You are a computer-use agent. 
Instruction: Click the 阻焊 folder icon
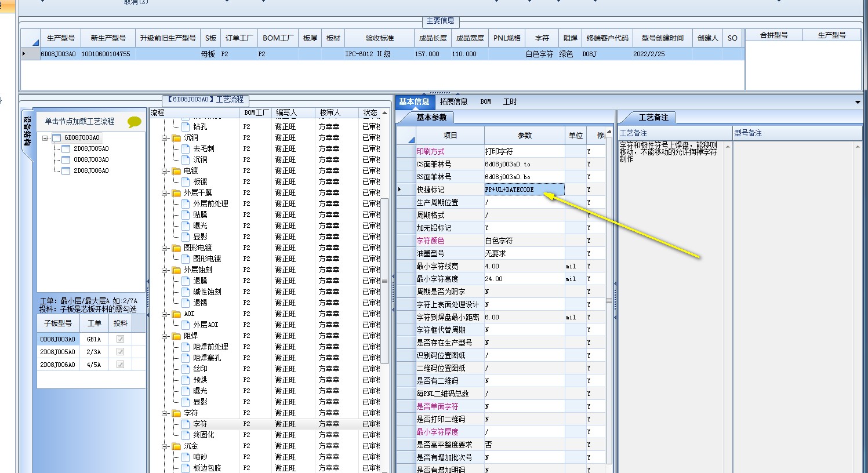point(177,336)
